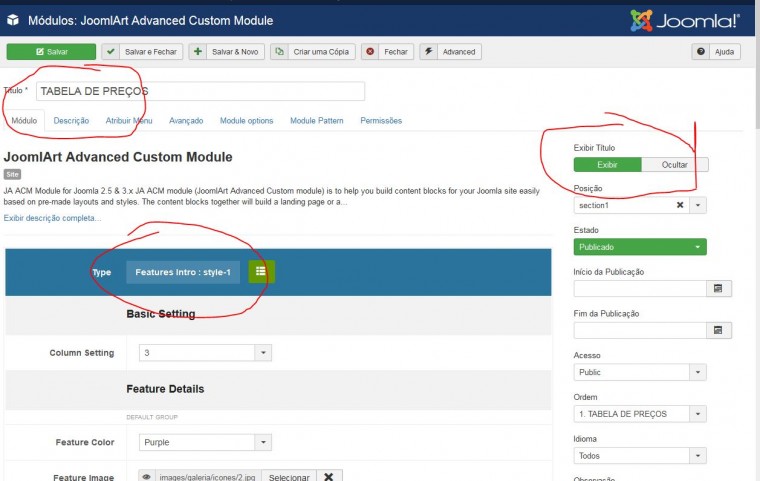Click the cube modules icon in header
Viewport: 760px width, 481px height.
point(13,20)
